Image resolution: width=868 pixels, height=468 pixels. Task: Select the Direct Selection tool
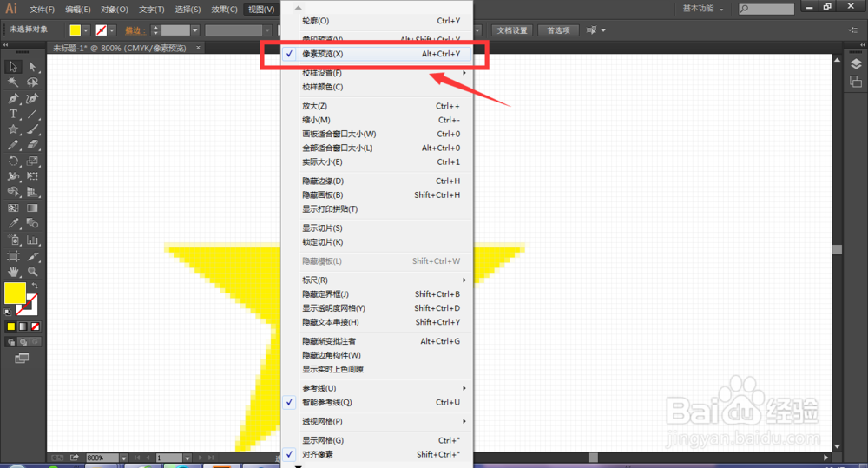pyautogui.click(x=33, y=67)
